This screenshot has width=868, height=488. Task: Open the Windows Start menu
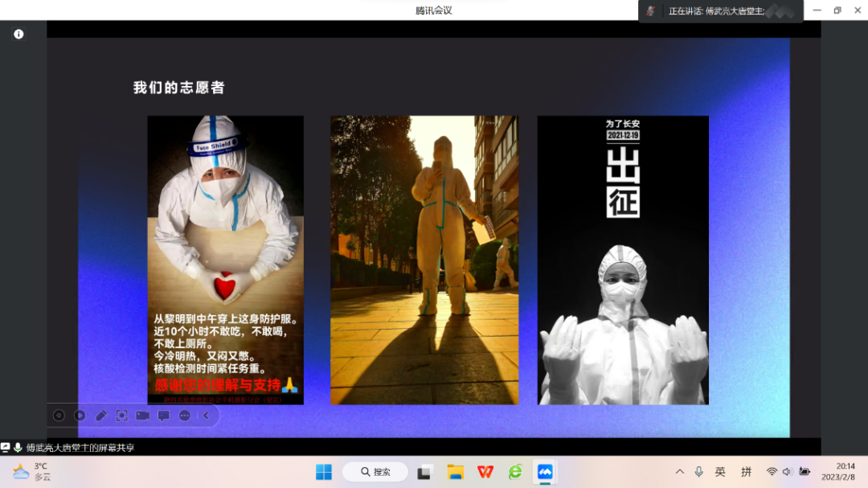point(324,472)
